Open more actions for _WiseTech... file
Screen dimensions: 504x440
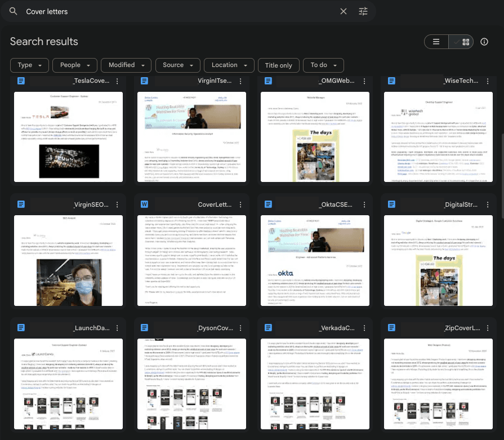click(x=488, y=81)
